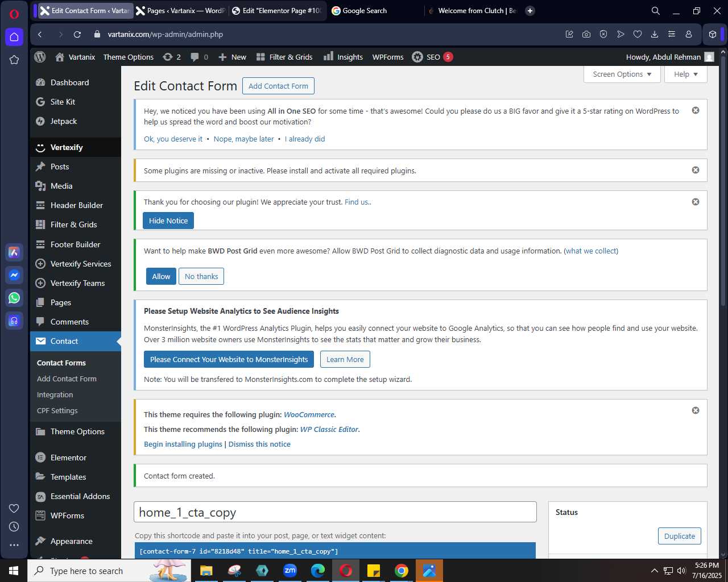Click the Add Contact Form button
728x582 pixels.
tap(278, 86)
